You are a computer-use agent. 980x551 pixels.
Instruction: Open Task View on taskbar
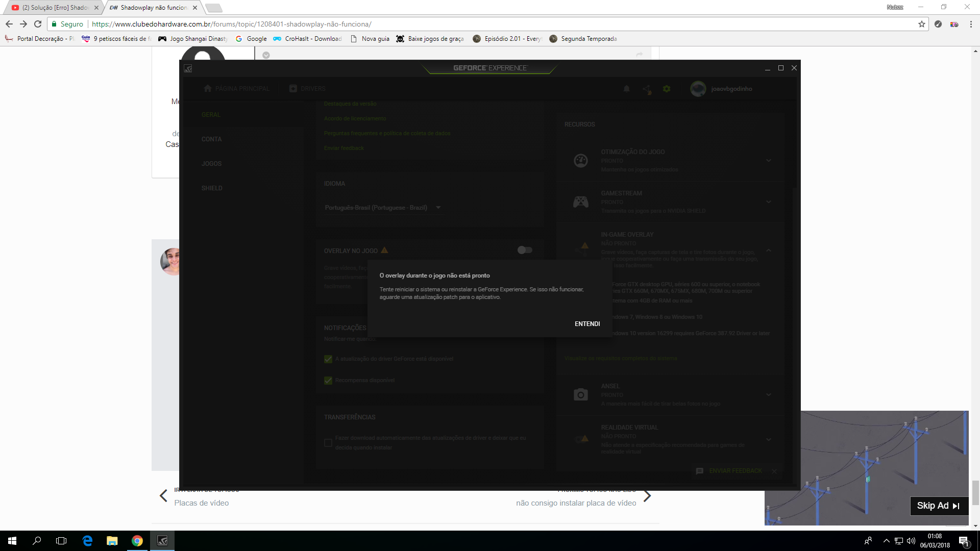tap(61, 541)
